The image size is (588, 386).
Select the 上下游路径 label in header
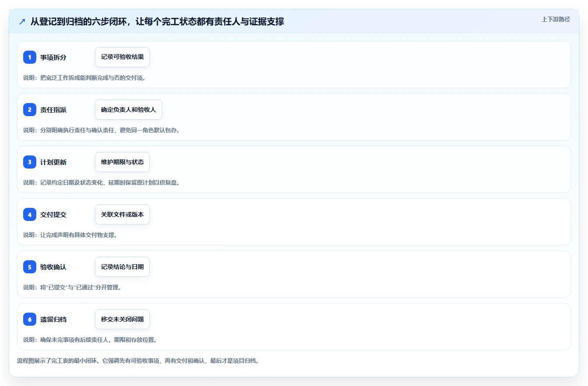pos(556,19)
